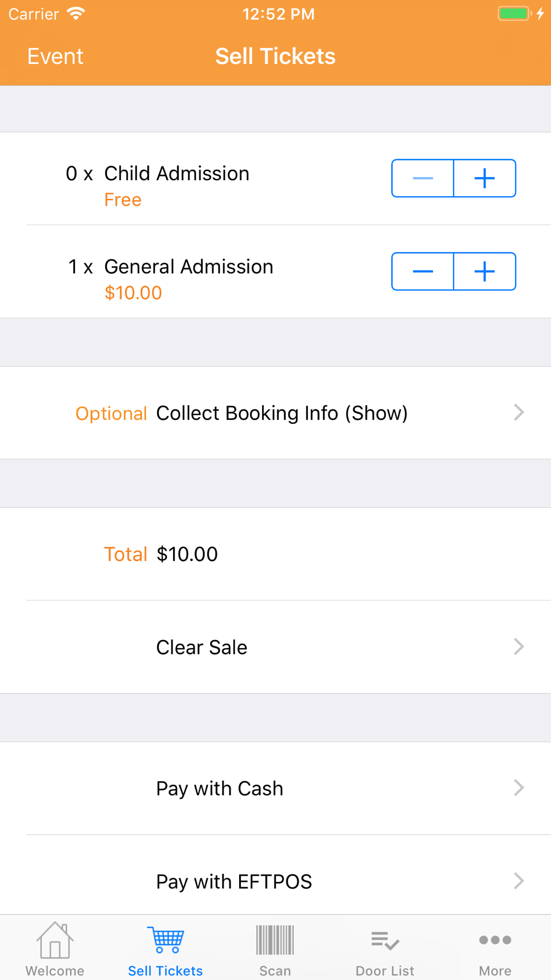
Task: Tap the Sell Tickets cart icon
Action: click(165, 940)
